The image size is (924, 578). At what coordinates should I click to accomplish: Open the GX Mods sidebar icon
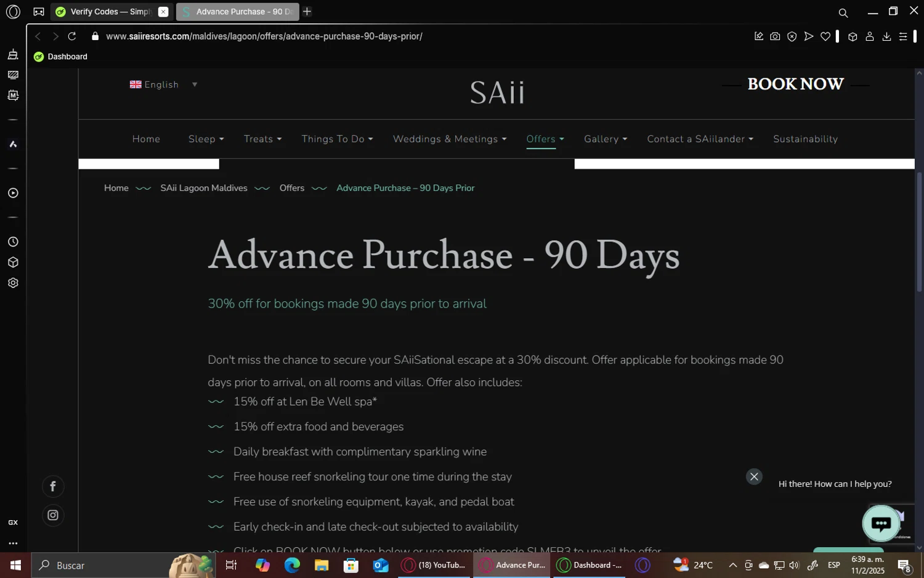[x=13, y=96]
